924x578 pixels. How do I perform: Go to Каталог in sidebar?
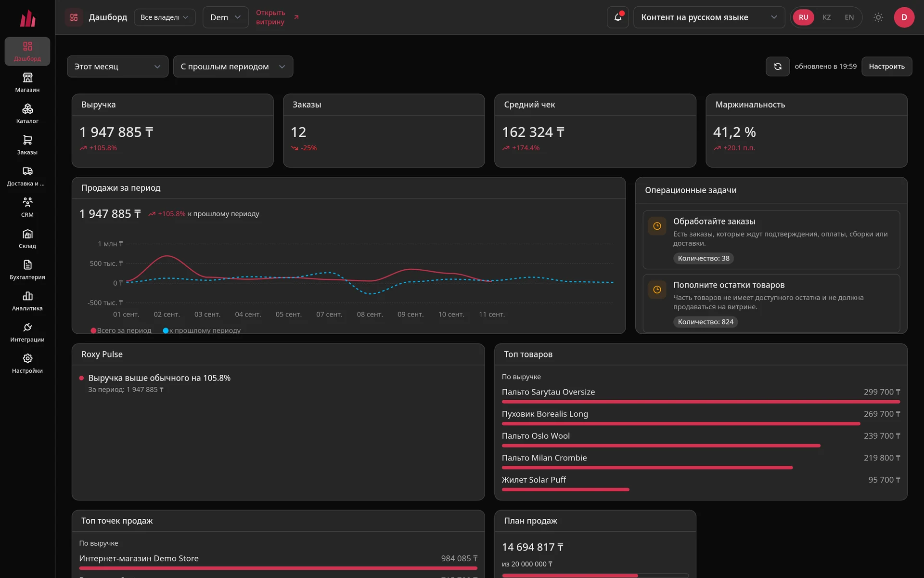click(27, 114)
